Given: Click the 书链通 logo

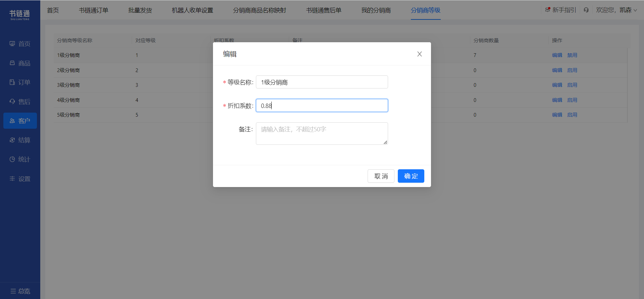Looking at the screenshot, I should [x=20, y=15].
